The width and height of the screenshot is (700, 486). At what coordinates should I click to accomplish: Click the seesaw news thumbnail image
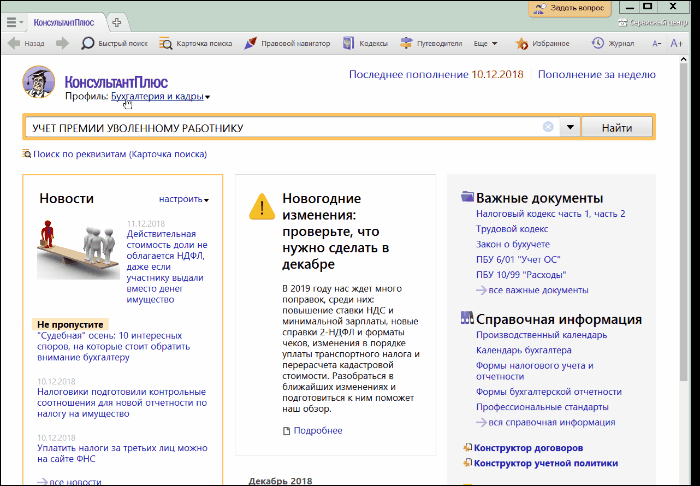click(x=78, y=249)
